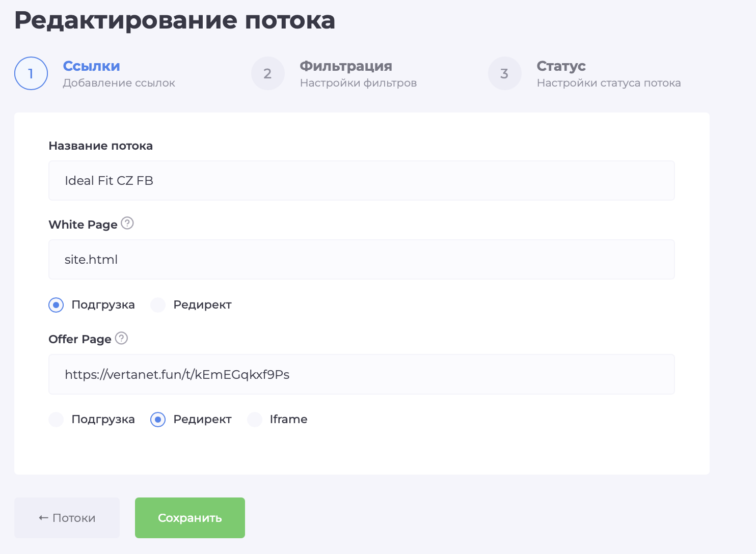Click the Offer Page URL input field

pos(362,374)
